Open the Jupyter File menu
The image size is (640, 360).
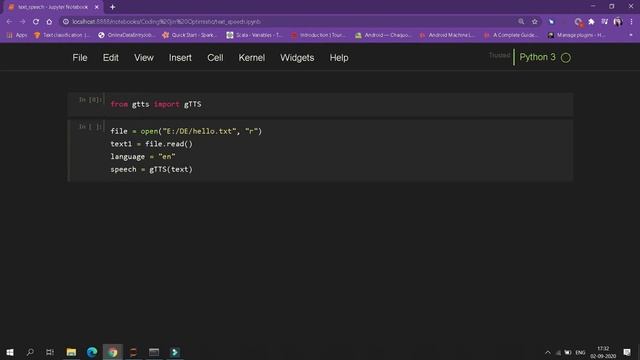click(x=80, y=58)
